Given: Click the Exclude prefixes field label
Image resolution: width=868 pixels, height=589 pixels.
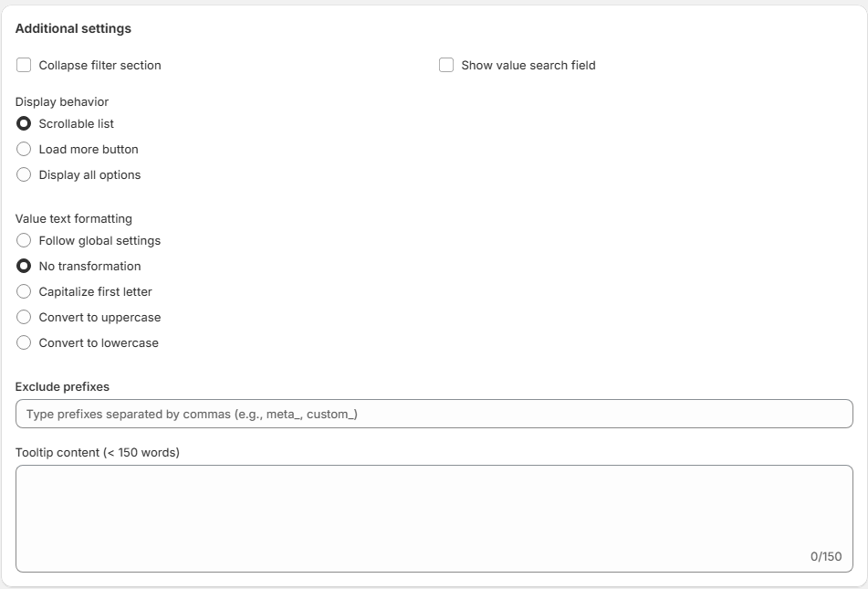Looking at the screenshot, I should click(62, 387).
